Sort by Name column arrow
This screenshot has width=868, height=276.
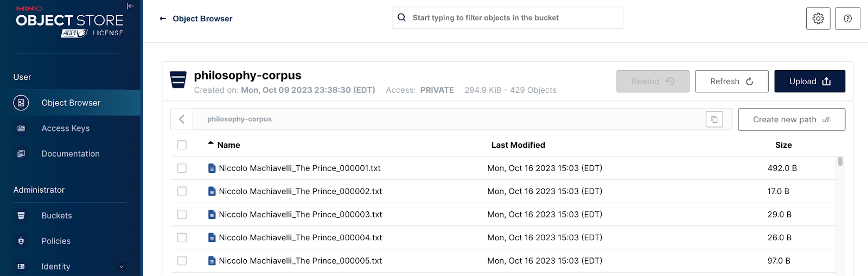210,143
